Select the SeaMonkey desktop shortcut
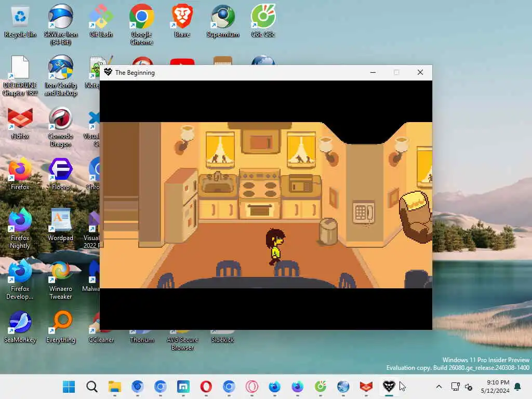This screenshot has width=532, height=399. 20,326
